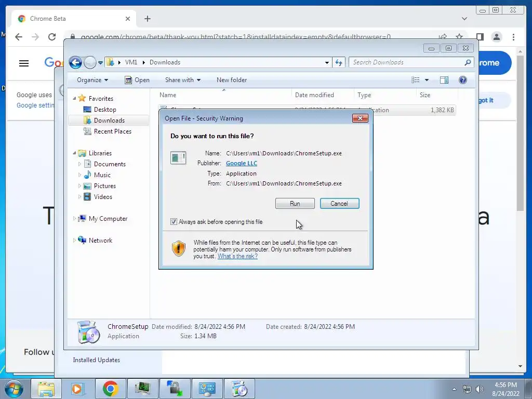Viewport: 532px width, 399px height.
Task: Click Chrome's back navigation arrow
Action: tap(19, 37)
